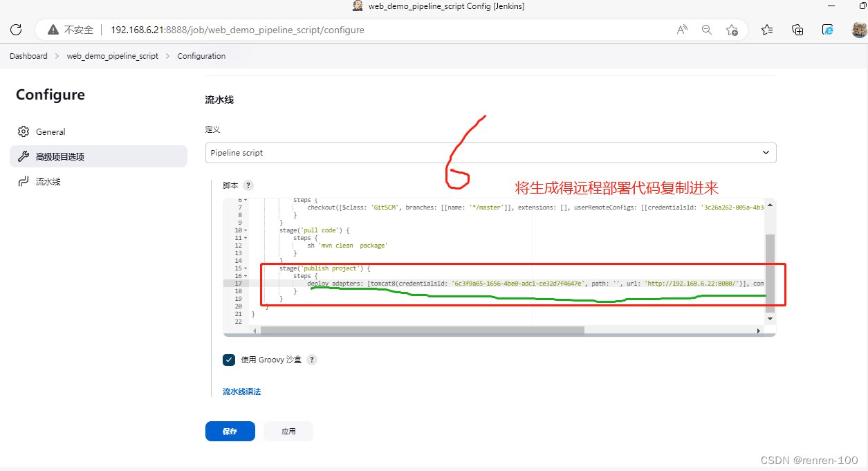This screenshot has width=868, height=471.
Task: Click line number 22 in the editor gutter
Action: click(x=238, y=321)
